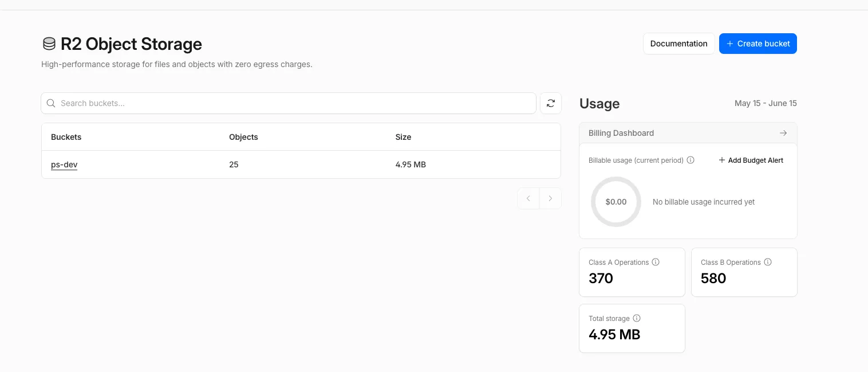868x372 pixels.
Task: Click the refresh buckets icon button
Action: (550, 103)
